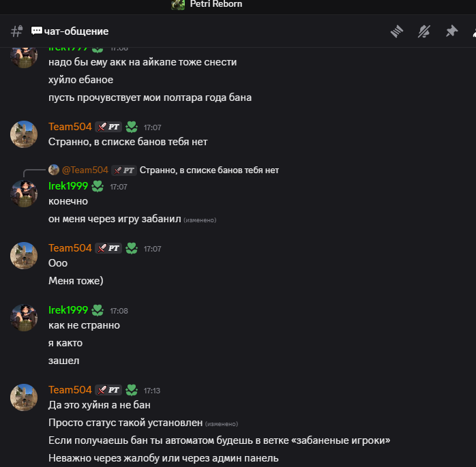View the Team504 avatar beside "Ооо" message

(x=24, y=255)
